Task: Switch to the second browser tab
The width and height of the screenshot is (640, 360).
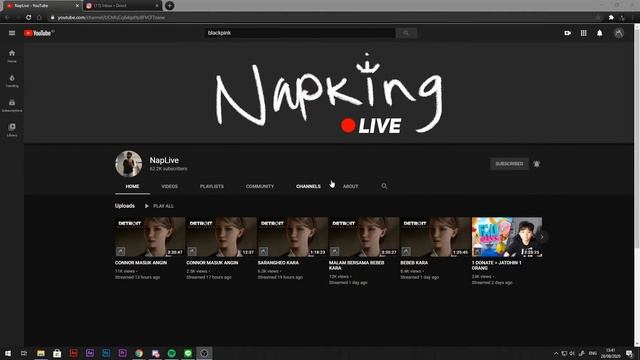Action: (122, 6)
